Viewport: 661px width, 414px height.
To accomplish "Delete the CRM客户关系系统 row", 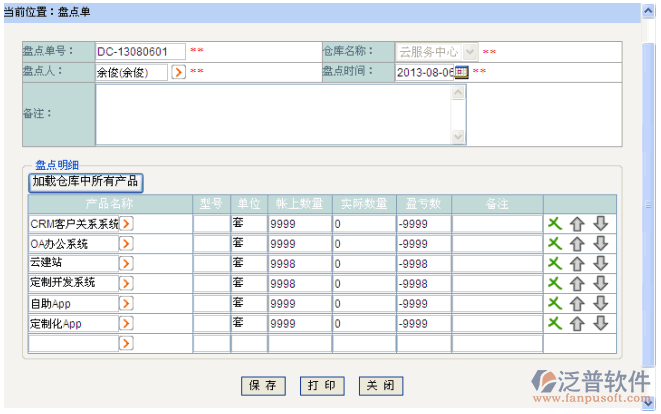I will tap(554, 223).
